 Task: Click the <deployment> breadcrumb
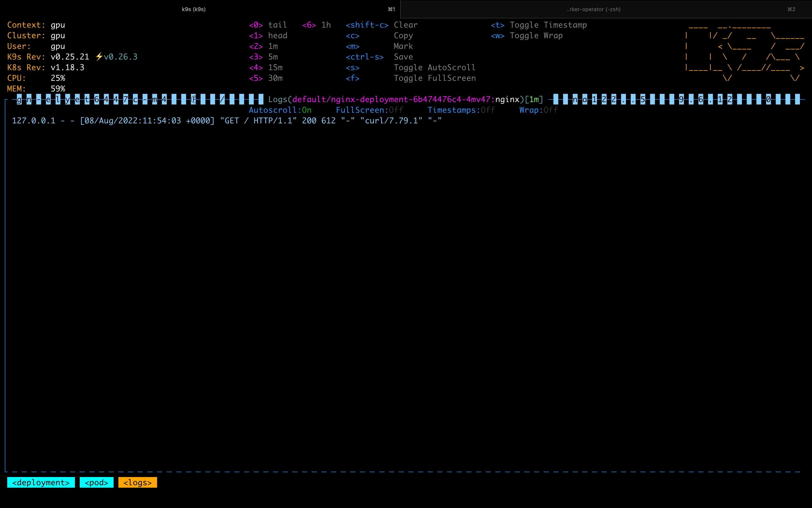click(x=41, y=482)
